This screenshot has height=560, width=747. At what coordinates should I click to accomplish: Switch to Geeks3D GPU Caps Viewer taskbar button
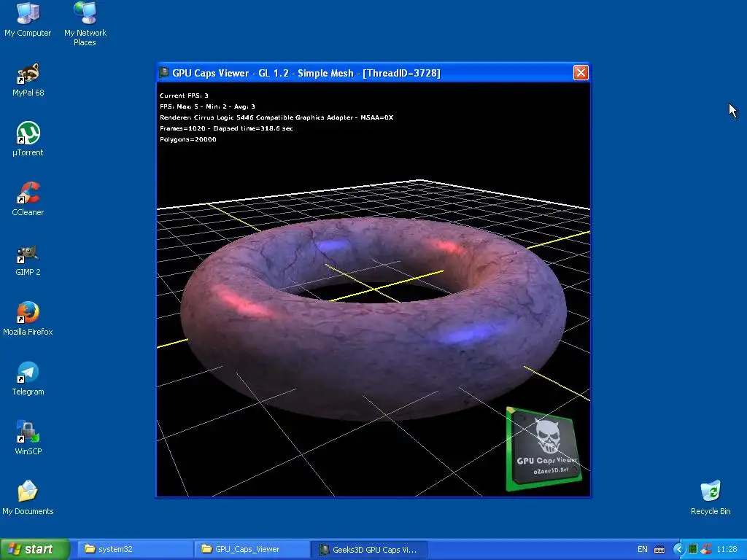tap(369, 549)
